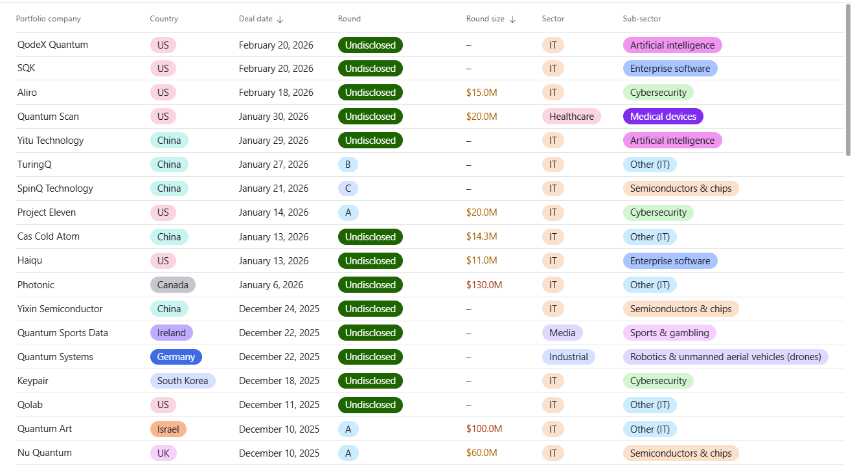Click the Healthcare sector tag
Image resolution: width=868 pixels, height=467 pixels.
(x=571, y=117)
